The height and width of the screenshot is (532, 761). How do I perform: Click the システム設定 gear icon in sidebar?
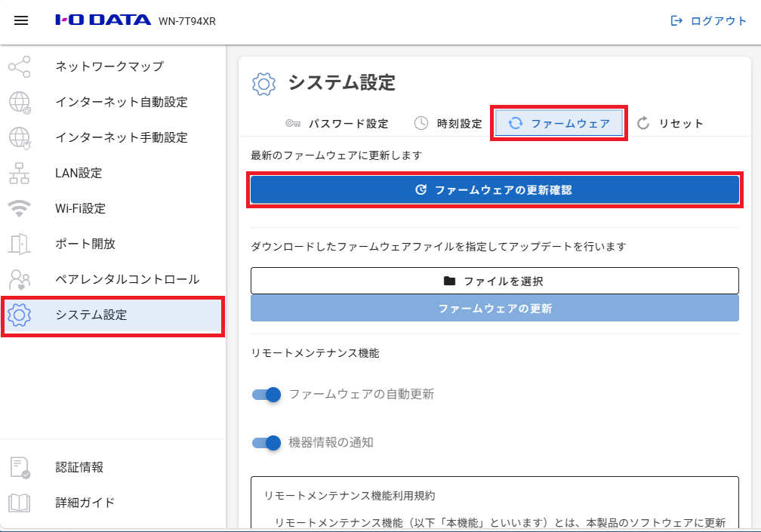[x=19, y=316]
